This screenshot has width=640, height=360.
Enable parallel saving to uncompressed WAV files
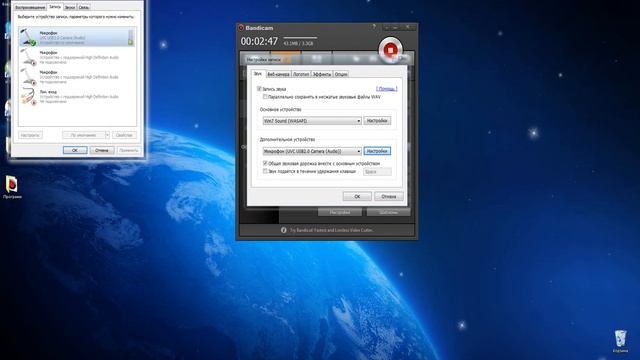[265, 97]
